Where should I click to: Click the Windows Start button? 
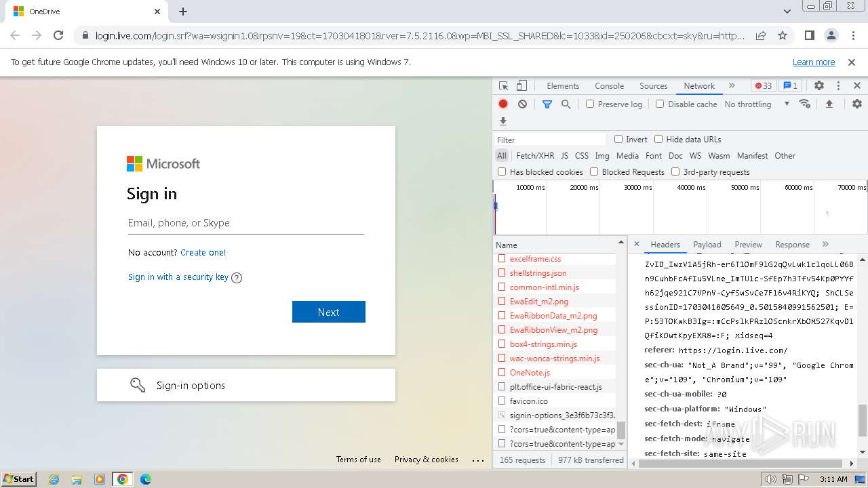click(x=19, y=479)
